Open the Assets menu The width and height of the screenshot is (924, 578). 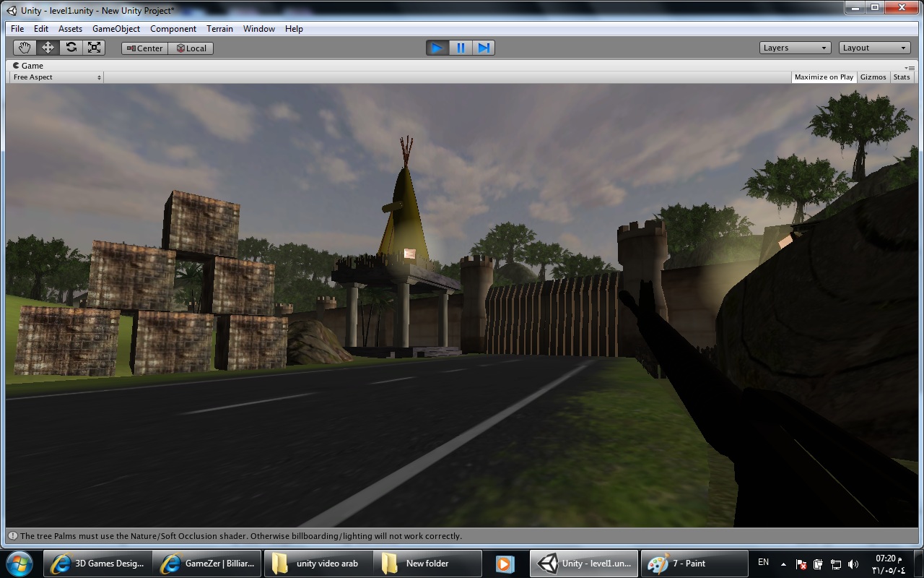70,29
